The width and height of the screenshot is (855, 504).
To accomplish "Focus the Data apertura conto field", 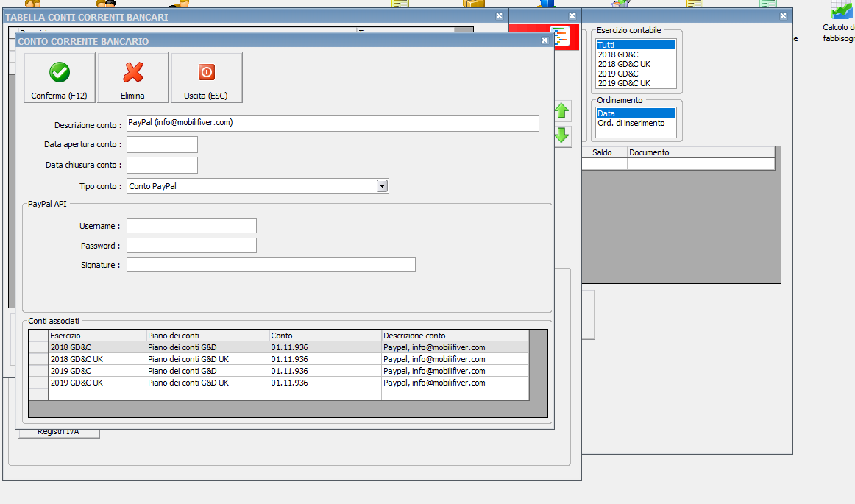I will pyautogui.click(x=162, y=144).
